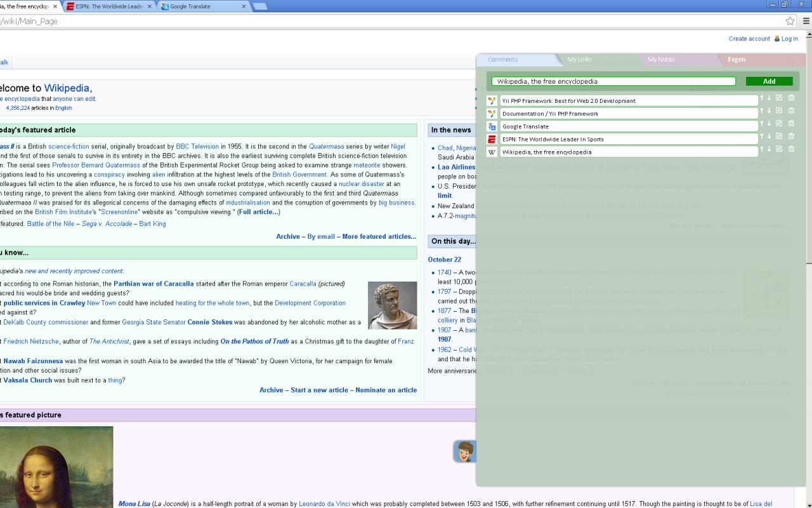Edit the ESPN link entry
The width and height of the screenshot is (812, 508).
coord(779,136)
